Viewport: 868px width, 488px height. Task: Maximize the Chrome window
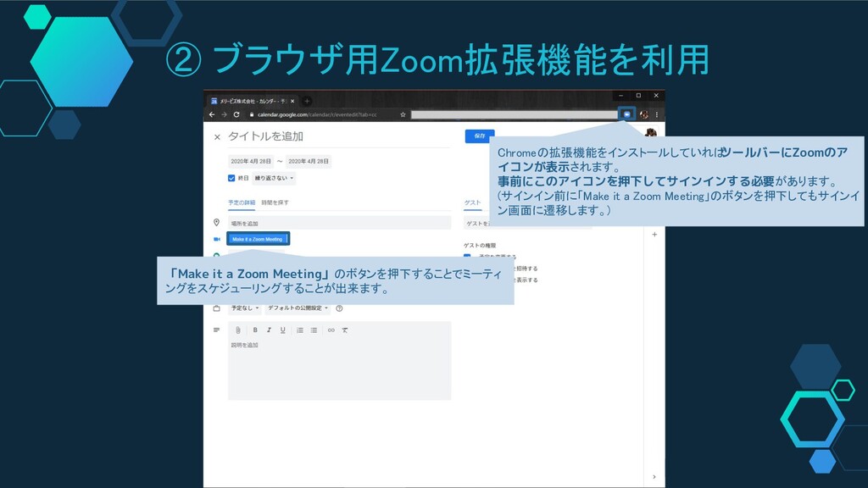click(638, 96)
